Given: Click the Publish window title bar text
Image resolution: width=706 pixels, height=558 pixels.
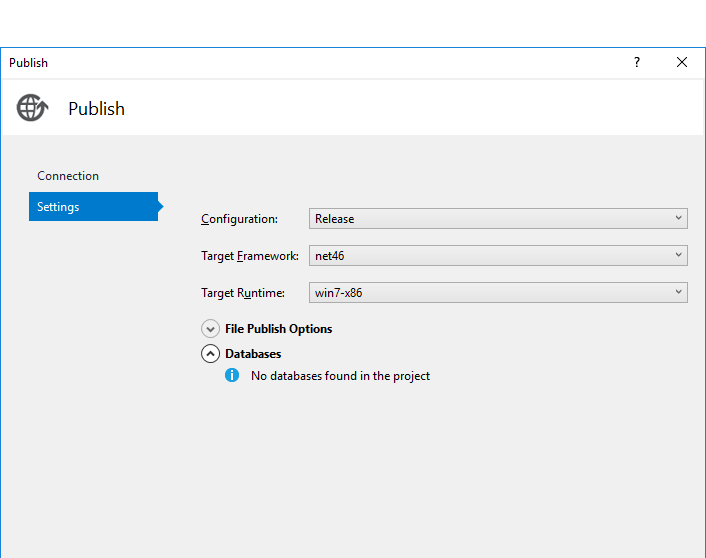Looking at the screenshot, I should click(x=28, y=63).
